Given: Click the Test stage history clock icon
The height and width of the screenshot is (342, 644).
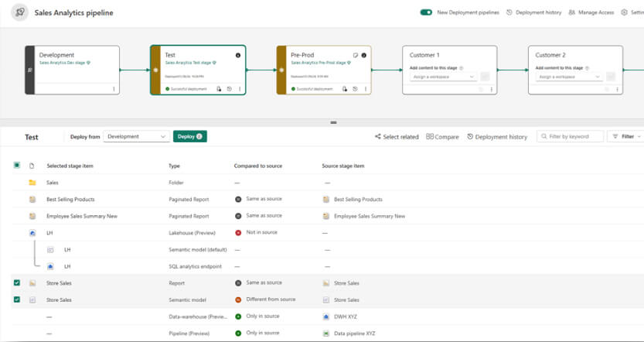Looking at the screenshot, I should (x=230, y=89).
